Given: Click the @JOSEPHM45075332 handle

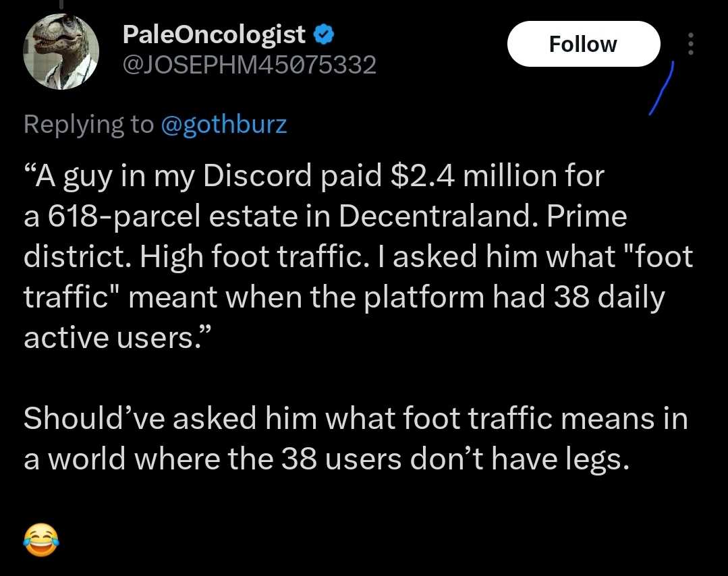Looking at the screenshot, I should pyautogui.click(x=249, y=65).
